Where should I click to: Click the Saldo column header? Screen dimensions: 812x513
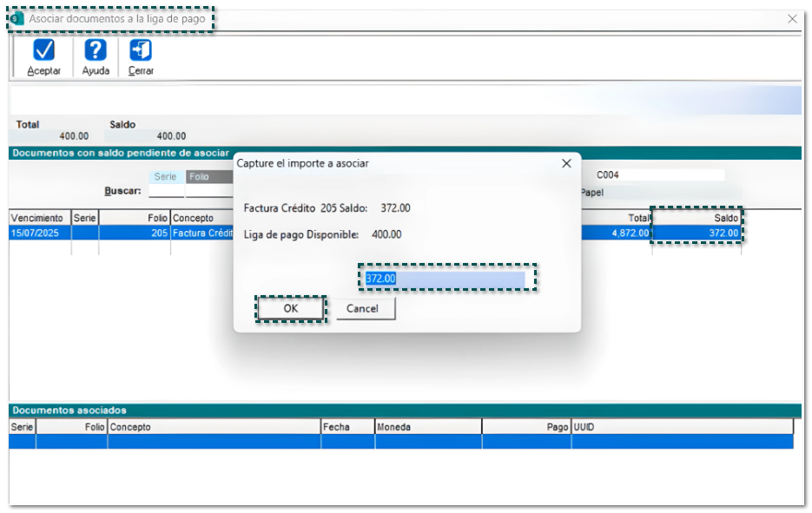click(x=697, y=218)
